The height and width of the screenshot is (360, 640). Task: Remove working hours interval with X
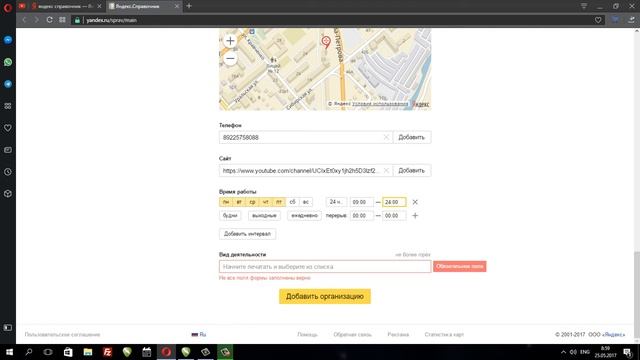click(415, 202)
